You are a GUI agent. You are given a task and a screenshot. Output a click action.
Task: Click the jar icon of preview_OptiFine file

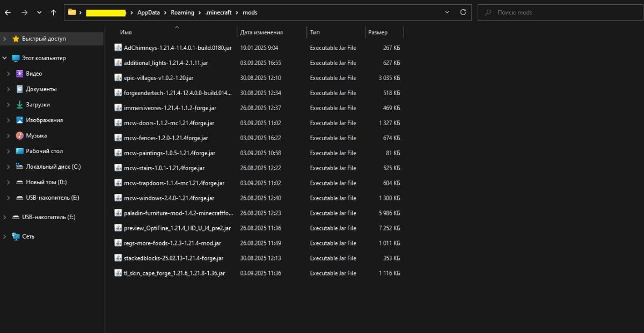pyautogui.click(x=119, y=228)
